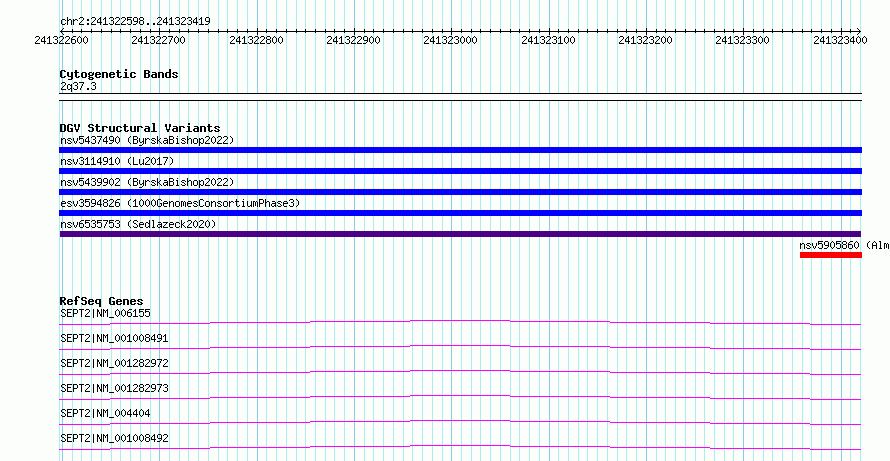Screen dimensions: 890x461
Task: Click the magenta intron line of NM_006155
Action: point(460,321)
